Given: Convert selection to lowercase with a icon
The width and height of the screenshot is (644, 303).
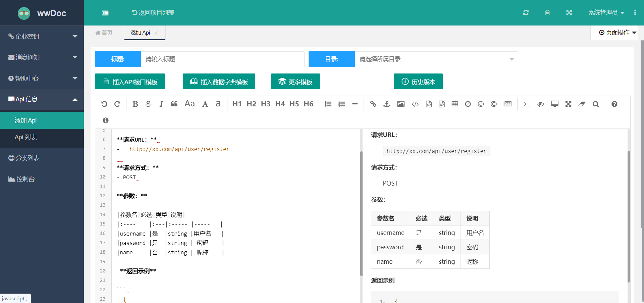Looking at the screenshot, I should [218, 104].
